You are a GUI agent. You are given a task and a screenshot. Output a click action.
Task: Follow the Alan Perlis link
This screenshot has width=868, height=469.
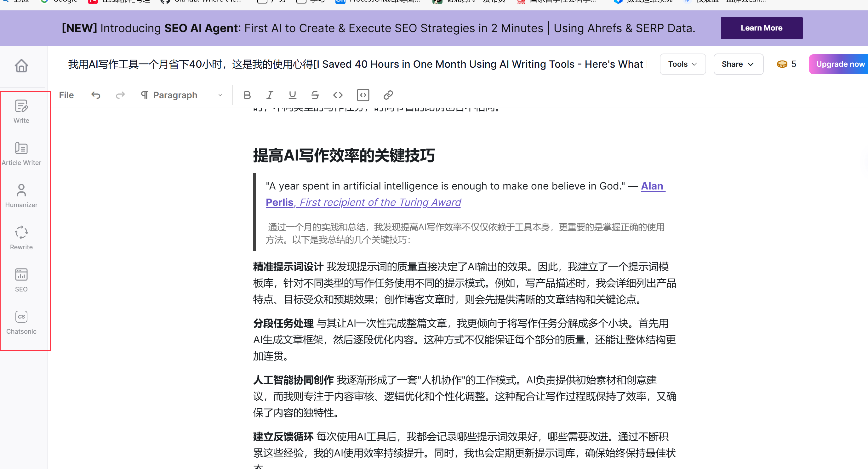(x=652, y=186)
